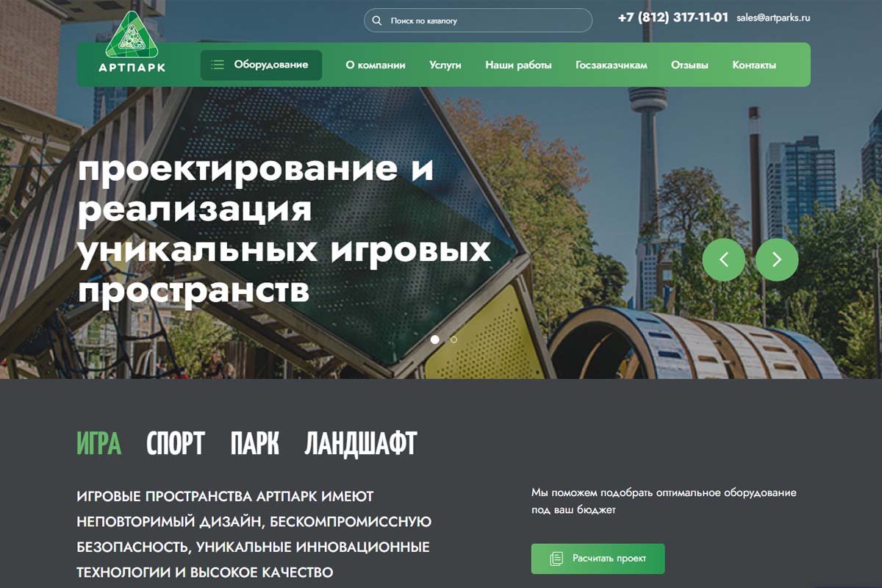Select the СПОРТ category
Screen dimensions: 882x588
[174, 442]
